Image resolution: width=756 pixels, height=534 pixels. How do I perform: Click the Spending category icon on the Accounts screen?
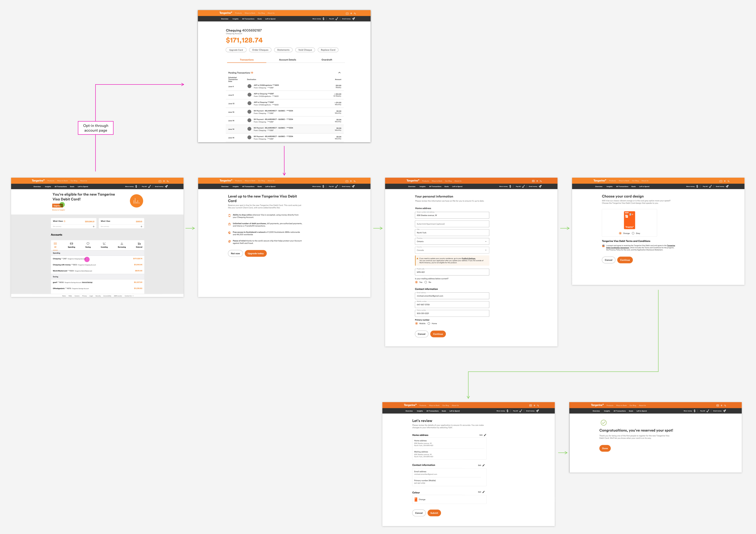coord(71,244)
